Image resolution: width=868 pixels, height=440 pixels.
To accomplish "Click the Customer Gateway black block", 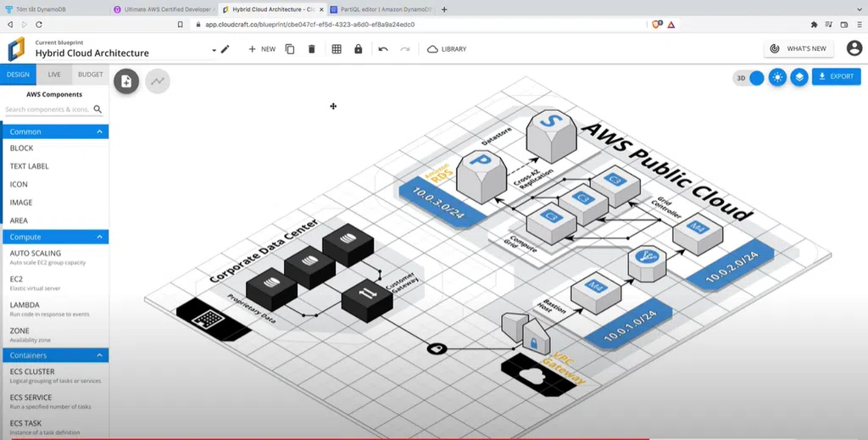I will click(367, 300).
